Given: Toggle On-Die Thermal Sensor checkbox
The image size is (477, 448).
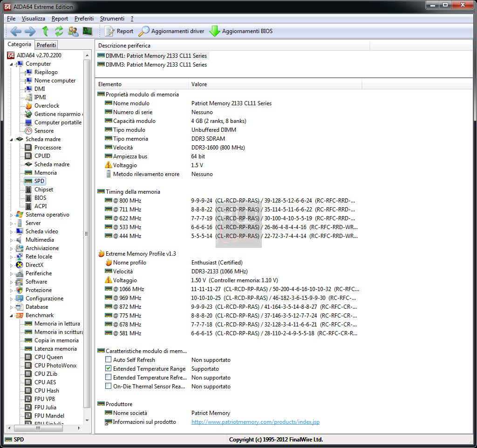Looking at the screenshot, I should 108,386.
